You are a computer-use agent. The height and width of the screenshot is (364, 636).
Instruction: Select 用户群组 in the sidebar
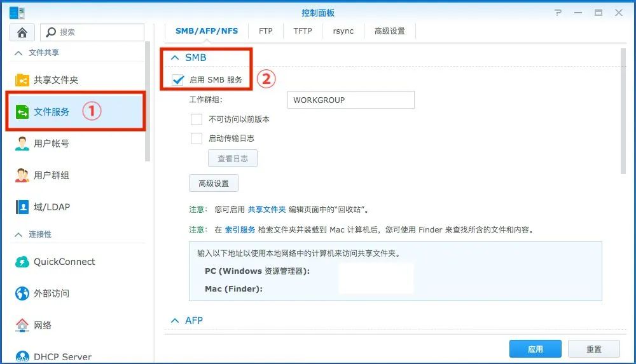[52, 175]
